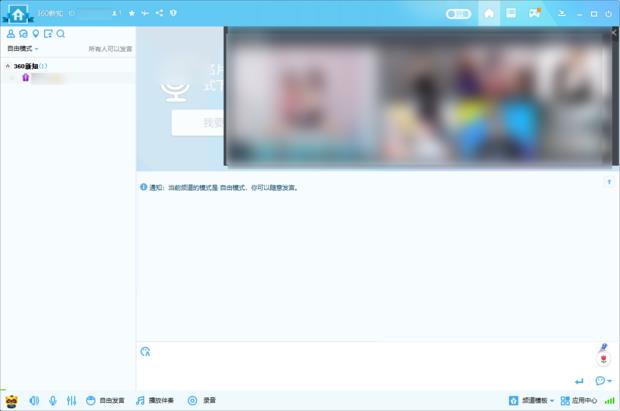Toggle the switch in the title bar

click(x=458, y=14)
